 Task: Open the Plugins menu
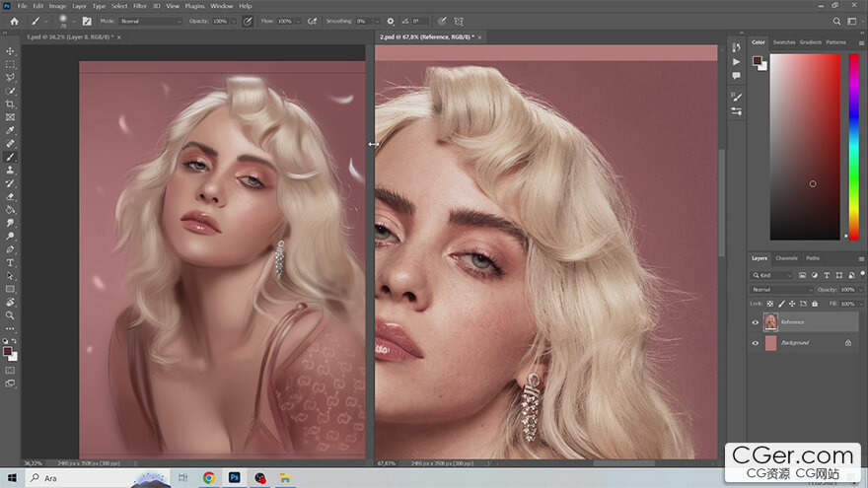point(195,6)
